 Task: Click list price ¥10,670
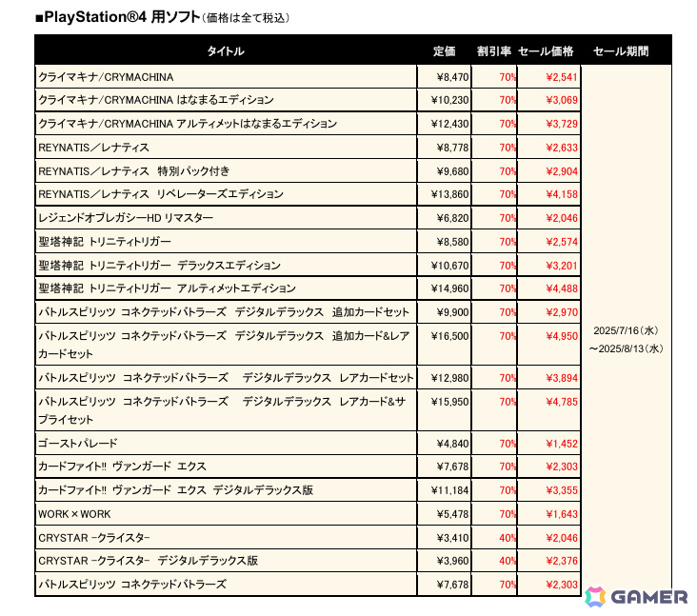449,266
